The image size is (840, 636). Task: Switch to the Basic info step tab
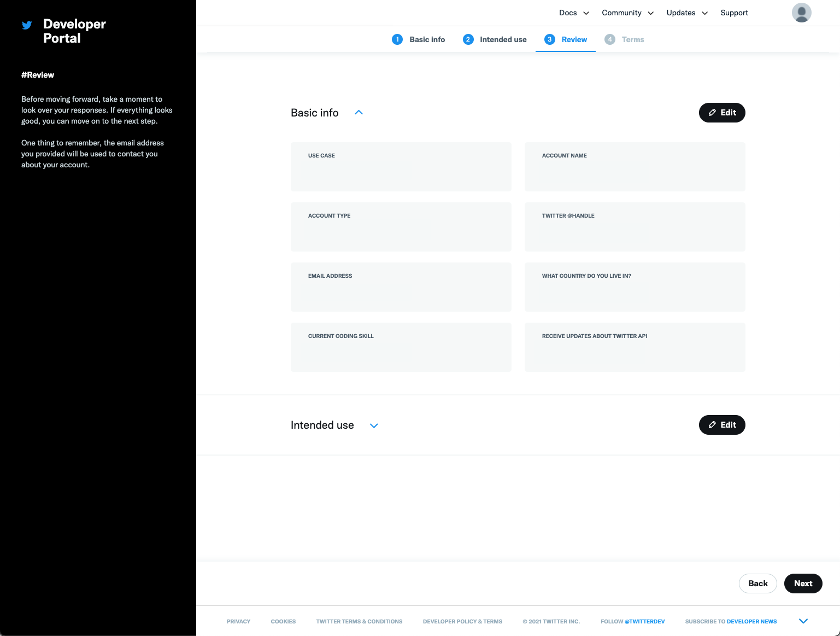pyautogui.click(x=419, y=39)
